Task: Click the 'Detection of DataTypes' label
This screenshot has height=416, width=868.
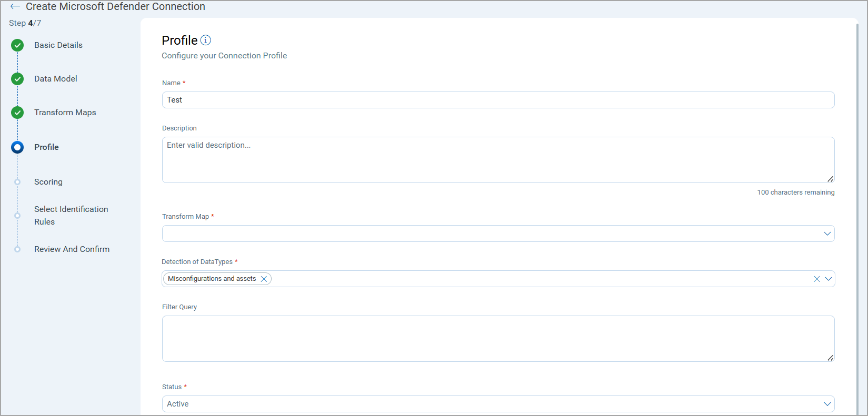Action: click(197, 262)
